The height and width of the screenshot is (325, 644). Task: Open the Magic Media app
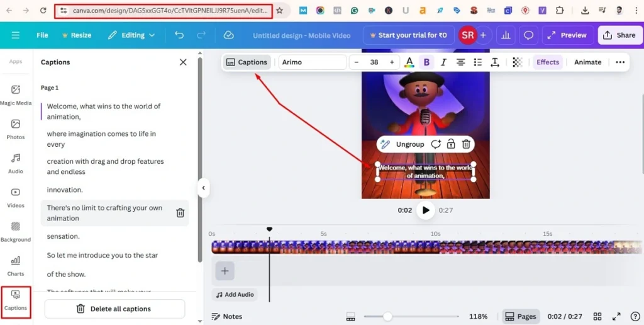pos(16,95)
